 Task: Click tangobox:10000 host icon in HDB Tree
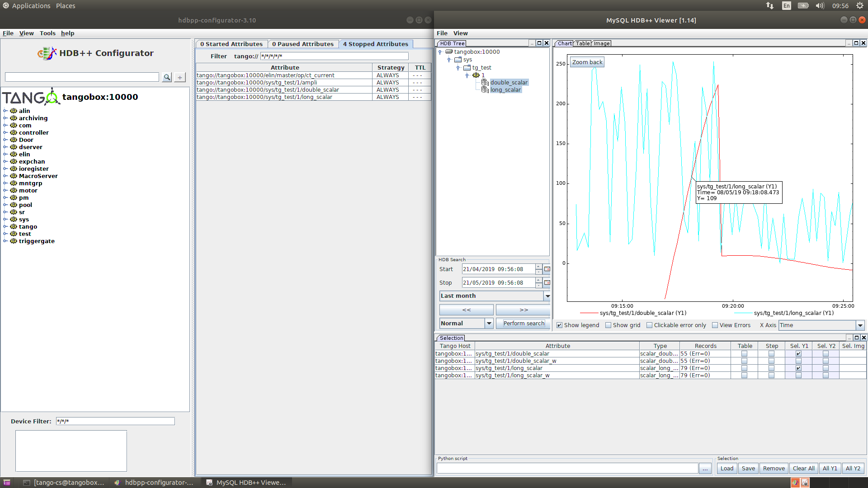click(449, 52)
